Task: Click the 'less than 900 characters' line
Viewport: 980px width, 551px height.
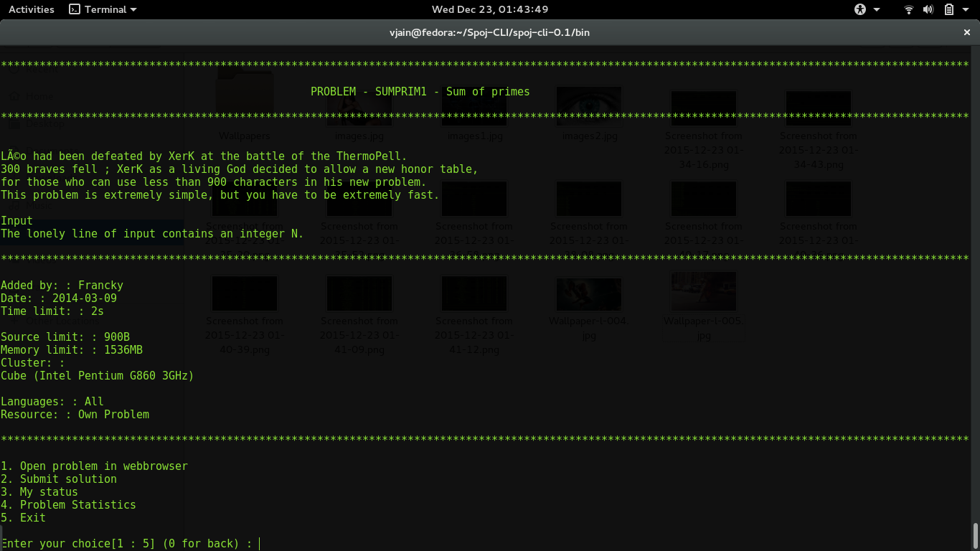Action: coord(214,182)
